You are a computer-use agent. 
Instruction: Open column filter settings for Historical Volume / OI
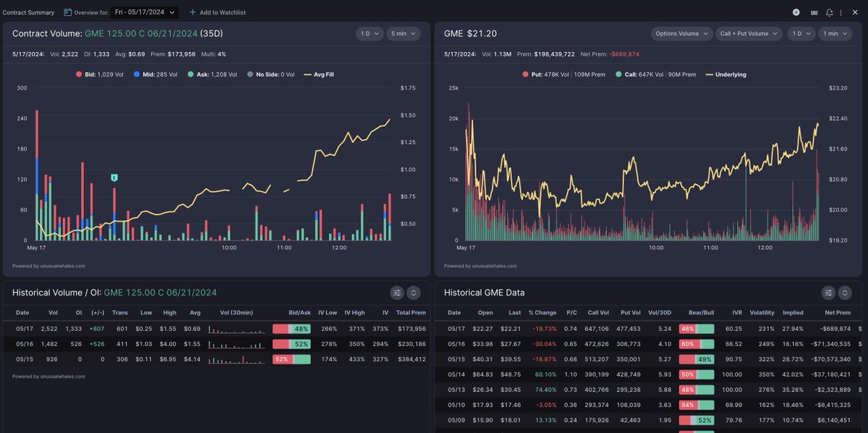click(x=397, y=293)
